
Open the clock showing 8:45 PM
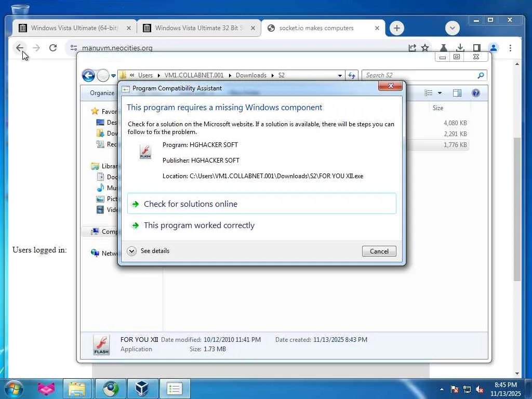(x=506, y=389)
